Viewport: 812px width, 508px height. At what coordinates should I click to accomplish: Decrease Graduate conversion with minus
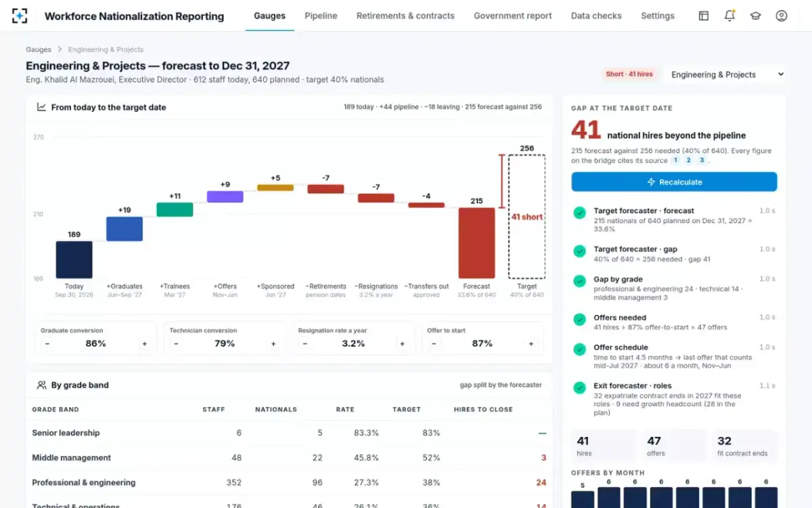[x=47, y=344]
